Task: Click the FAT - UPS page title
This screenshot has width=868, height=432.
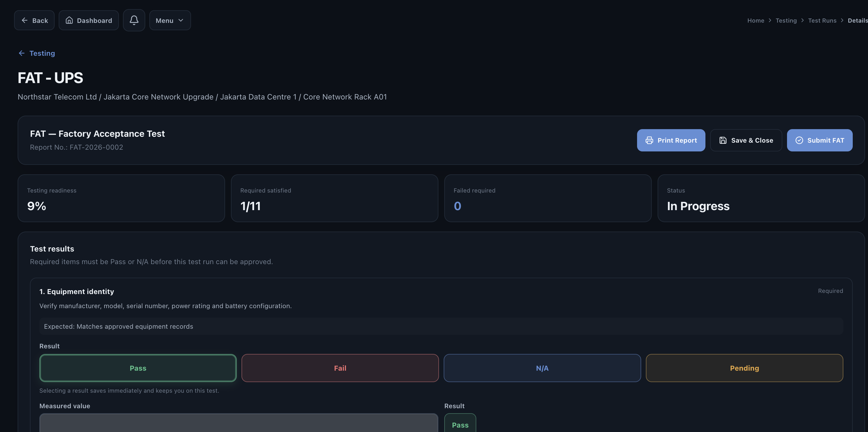Action: (x=50, y=78)
